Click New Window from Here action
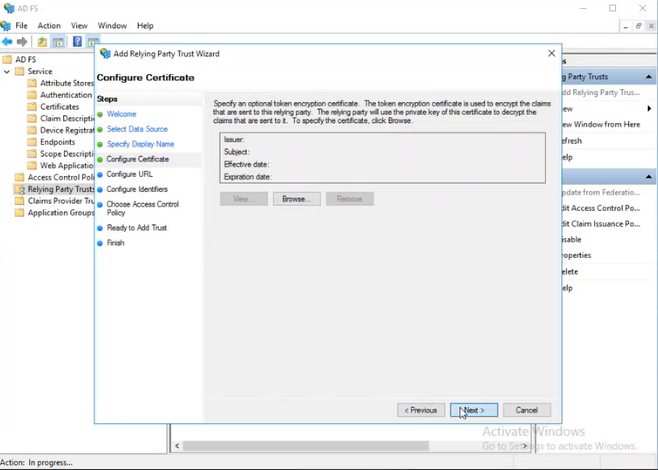Viewport: 658px width, 470px height. tap(601, 125)
